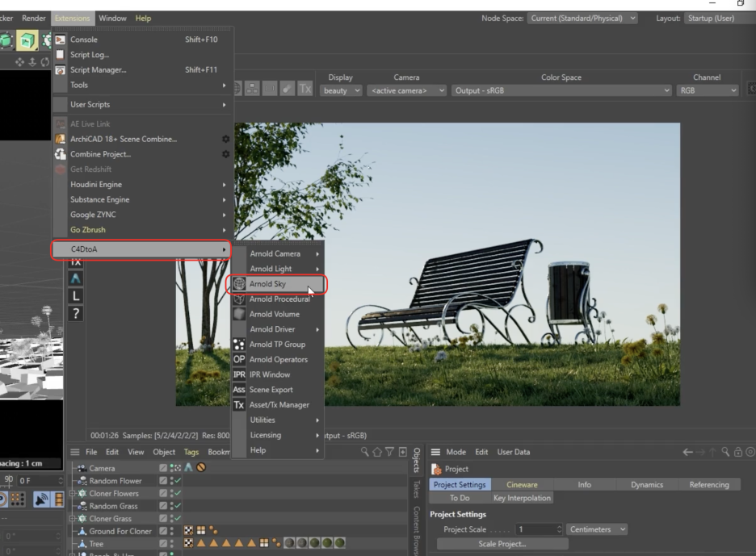Open the Centimeters unit dropdown

pyautogui.click(x=596, y=529)
